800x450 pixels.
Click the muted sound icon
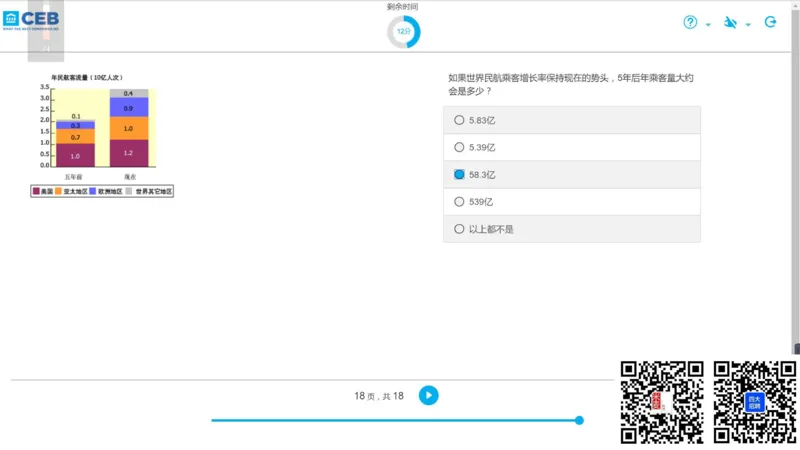730,22
